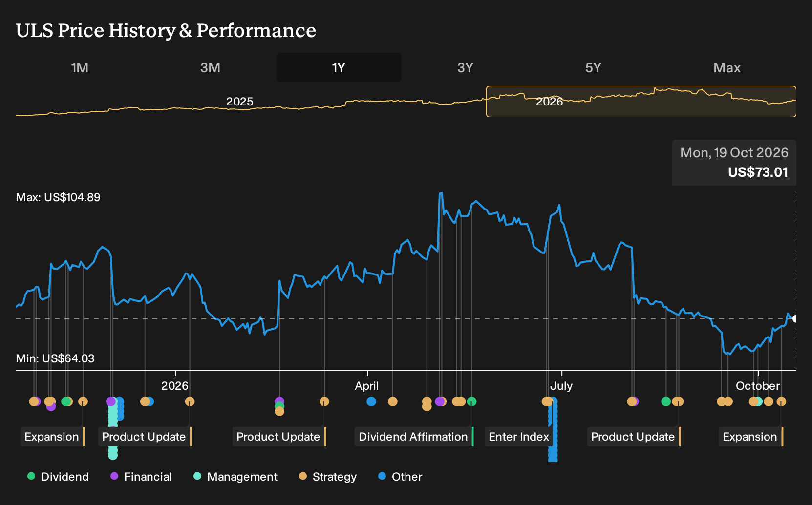Switch to the 3M range tab
The height and width of the screenshot is (505, 812).
(210, 67)
